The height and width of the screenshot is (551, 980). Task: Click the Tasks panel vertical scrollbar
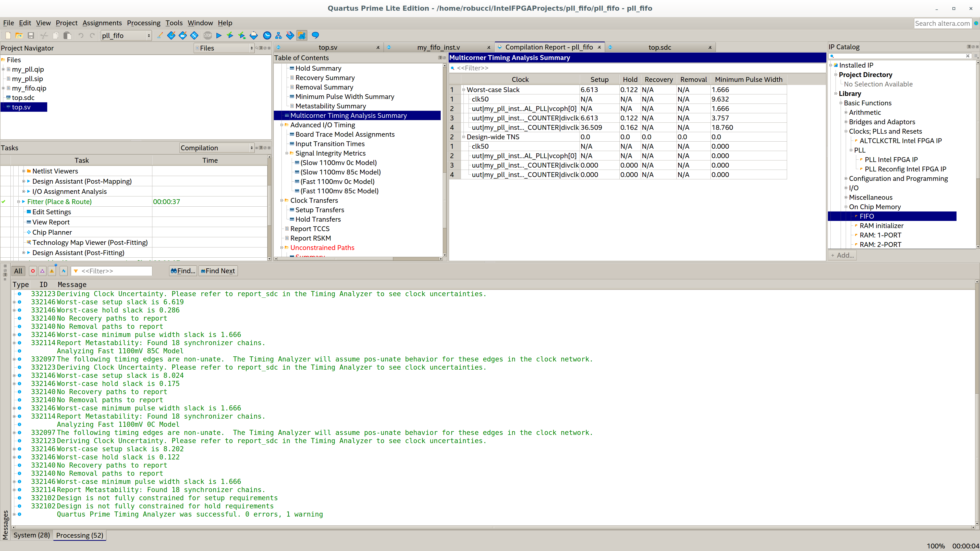pyautogui.click(x=269, y=207)
